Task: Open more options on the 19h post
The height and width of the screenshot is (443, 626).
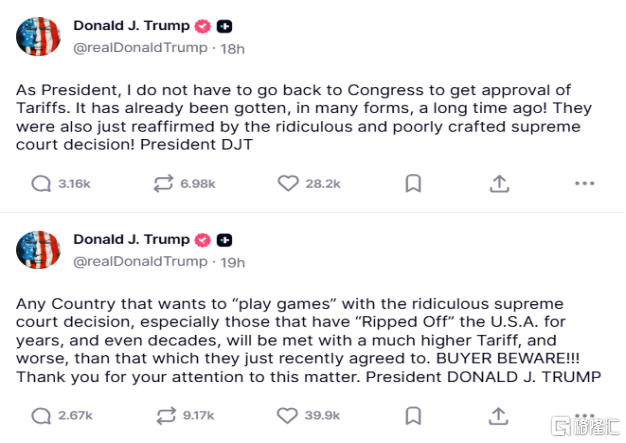Action: point(585,415)
